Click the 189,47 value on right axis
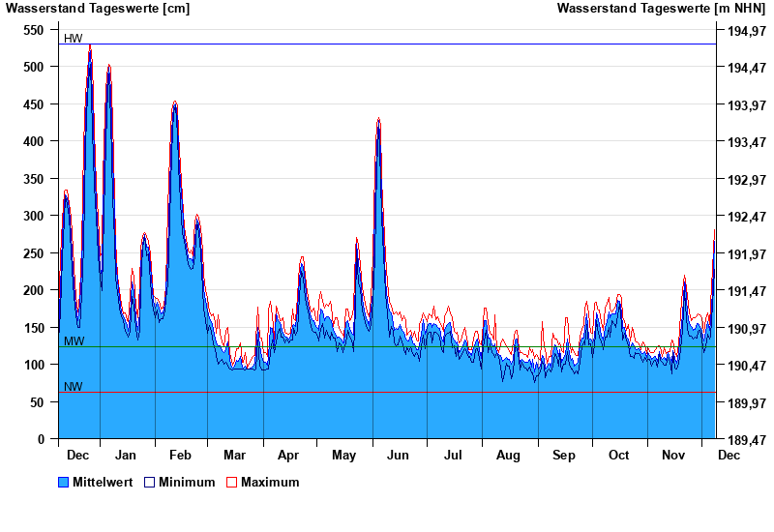The width and height of the screenshot is (774, 532). [x=746, y=439]
